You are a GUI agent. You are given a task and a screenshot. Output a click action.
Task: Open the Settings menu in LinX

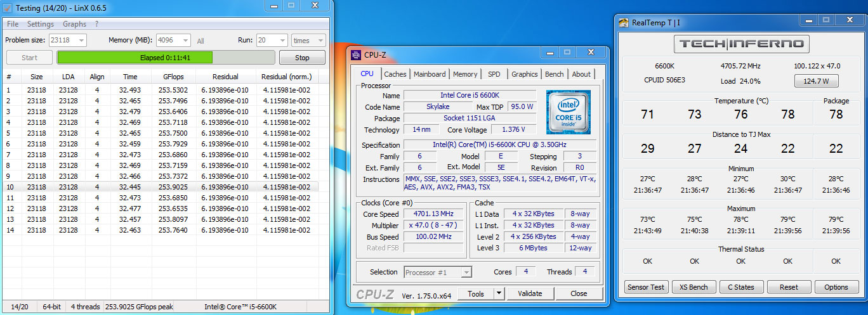41,24
